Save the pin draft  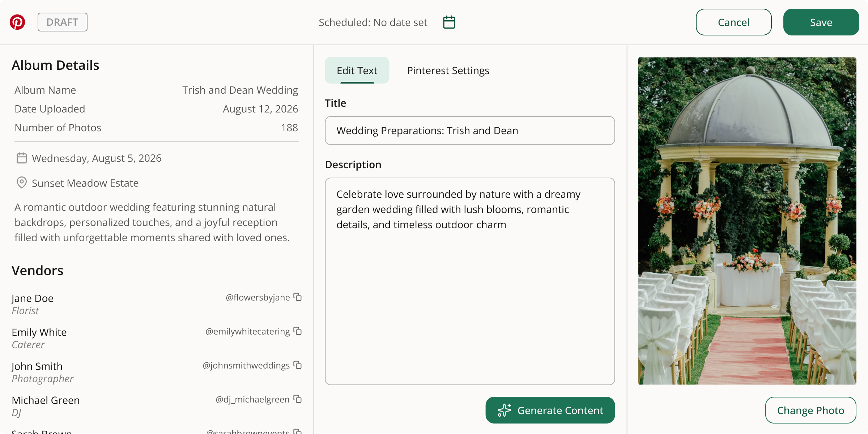tap(821, 22)
